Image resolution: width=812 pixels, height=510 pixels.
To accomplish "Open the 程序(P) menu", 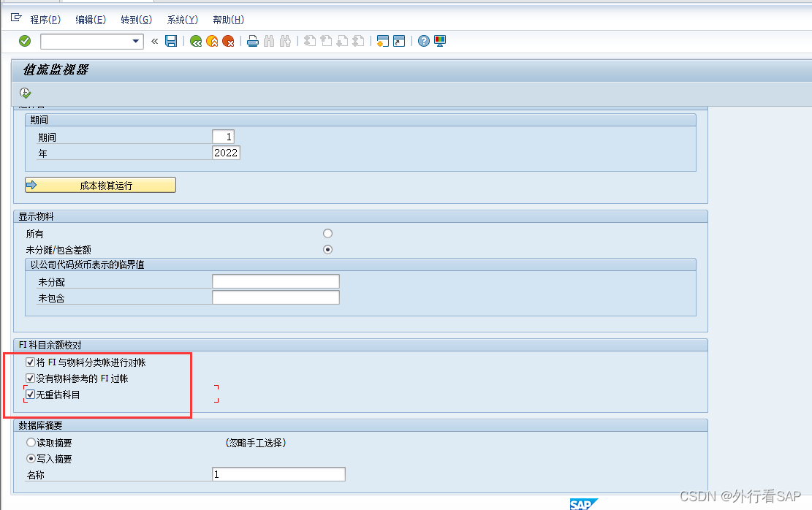I will click(45, 20).
